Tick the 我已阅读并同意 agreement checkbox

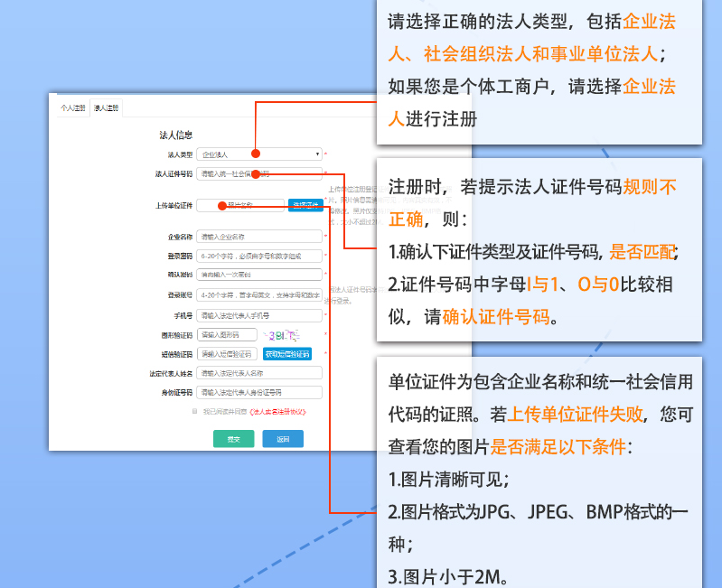click(x=194, y=412)
